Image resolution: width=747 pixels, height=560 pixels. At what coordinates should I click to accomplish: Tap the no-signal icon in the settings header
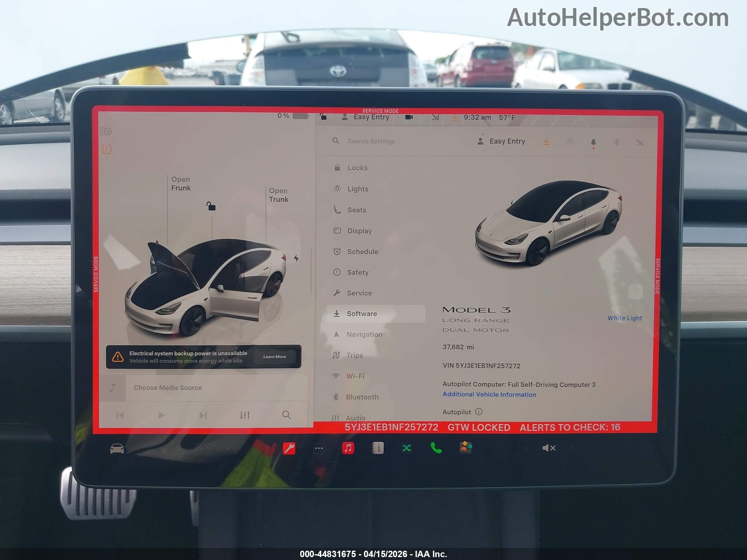click(x=640, y=142)
